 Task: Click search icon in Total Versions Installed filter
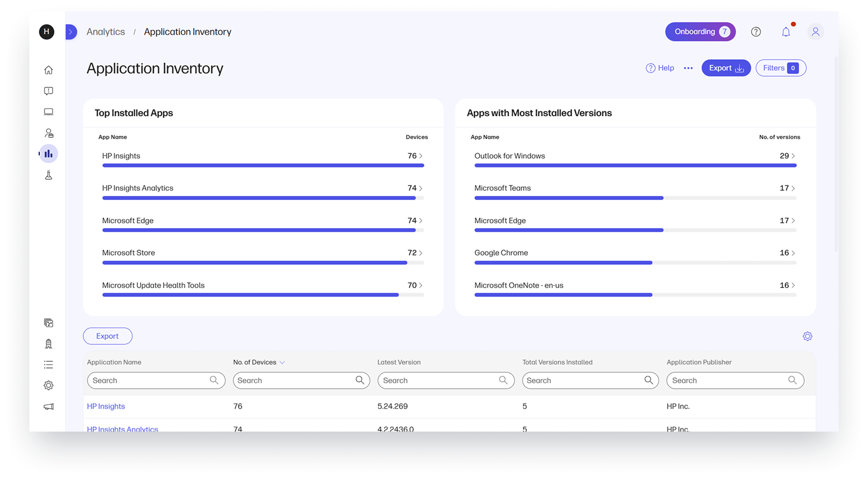pos(649,380)
